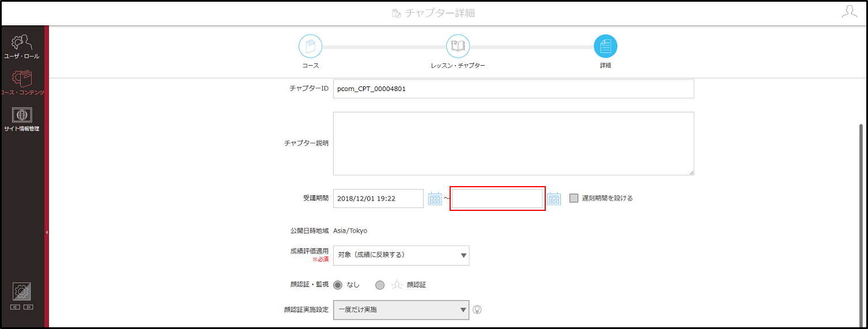Open the 成績評価適用 dropdown
This screenshot has height=329, width=868.
(x=401, y=255)
